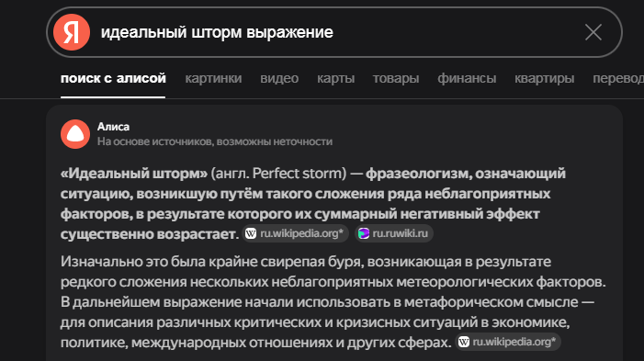This screenshot has width=644, height=361.
Task: Open Alice's round red avatar icon
Action: tap(75, 134)
